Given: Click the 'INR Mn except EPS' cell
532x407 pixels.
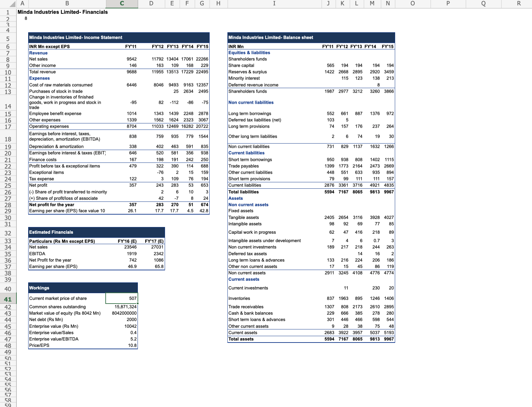Looking at the screenshot, I should point(49,46).
